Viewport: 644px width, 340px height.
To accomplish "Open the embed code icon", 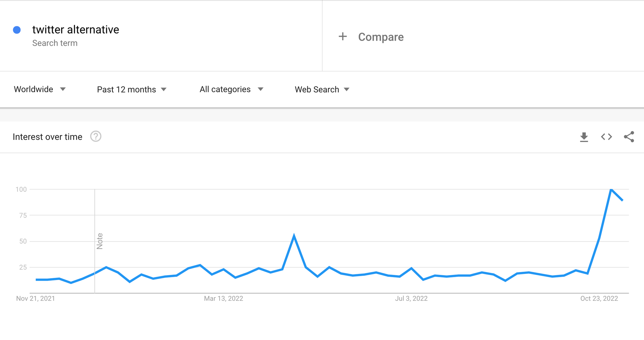I will (x=606, y=137).
